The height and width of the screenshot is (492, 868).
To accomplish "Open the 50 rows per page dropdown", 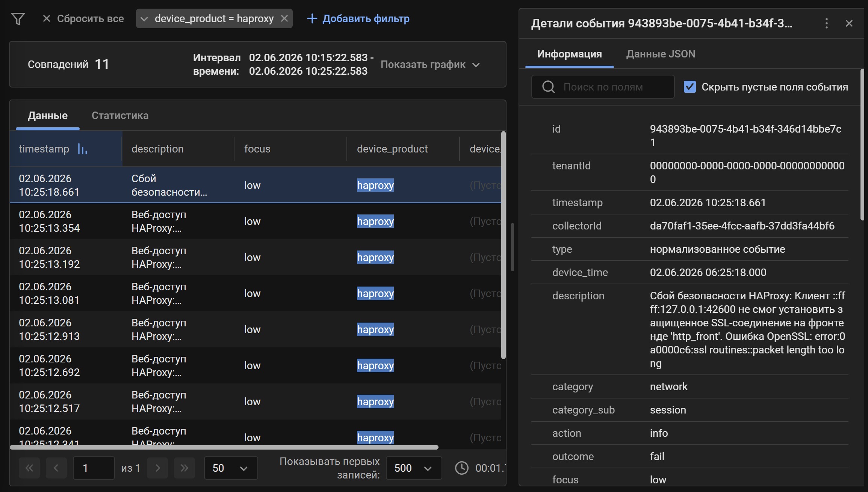I will pos(231,468).
